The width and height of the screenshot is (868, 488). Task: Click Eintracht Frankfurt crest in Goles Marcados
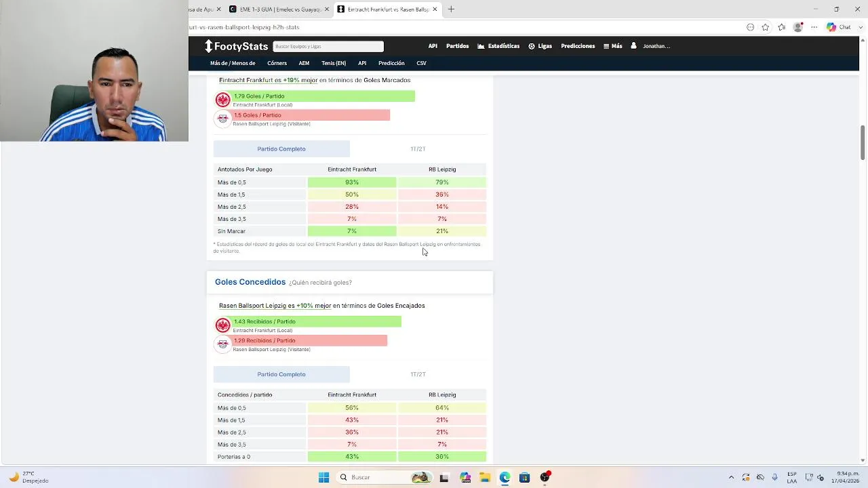222,100
